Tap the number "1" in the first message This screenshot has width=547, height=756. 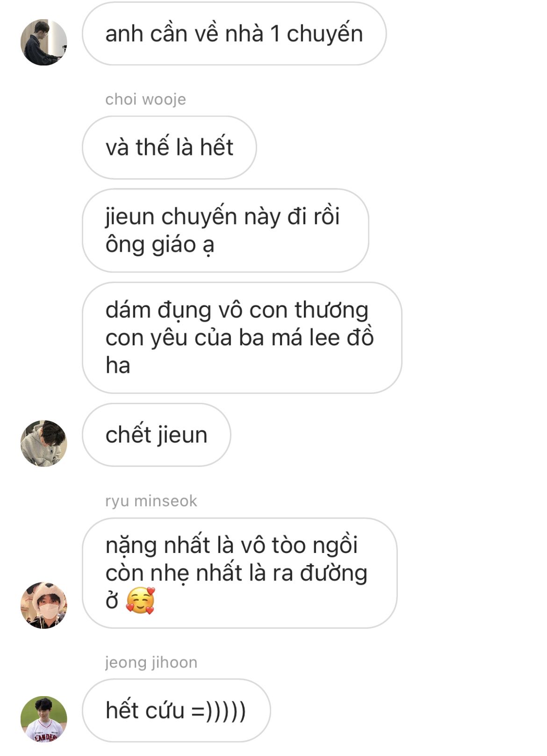(x=275, y=34)
